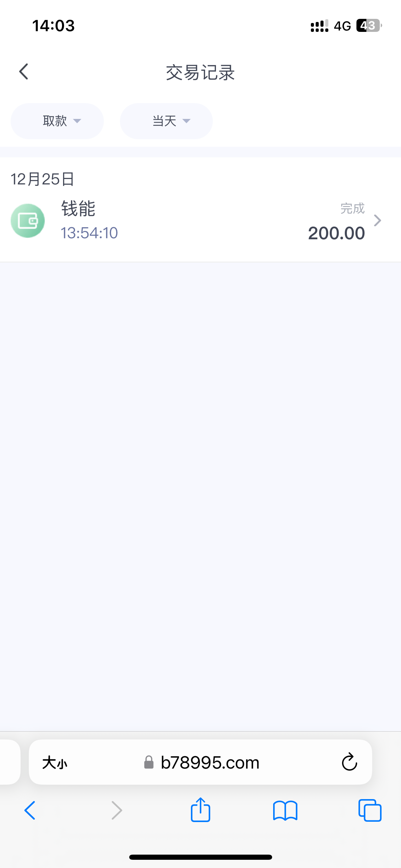This screenshot has width=401, height=868.
Task: Tap the 12月25日 date header
Action: point(42,179)
